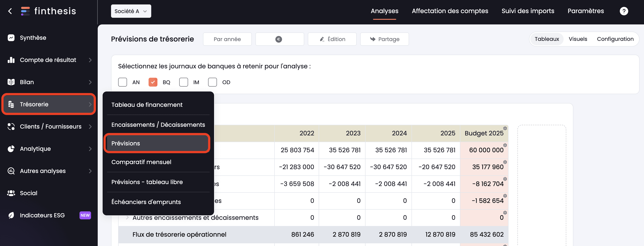Tick the OD journal checkbox

pos(212,82)
